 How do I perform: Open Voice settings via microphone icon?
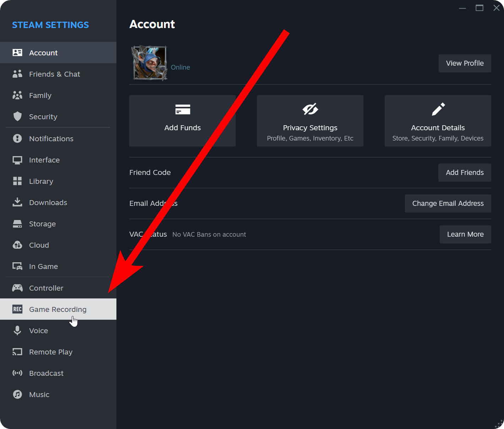(17, 330)
